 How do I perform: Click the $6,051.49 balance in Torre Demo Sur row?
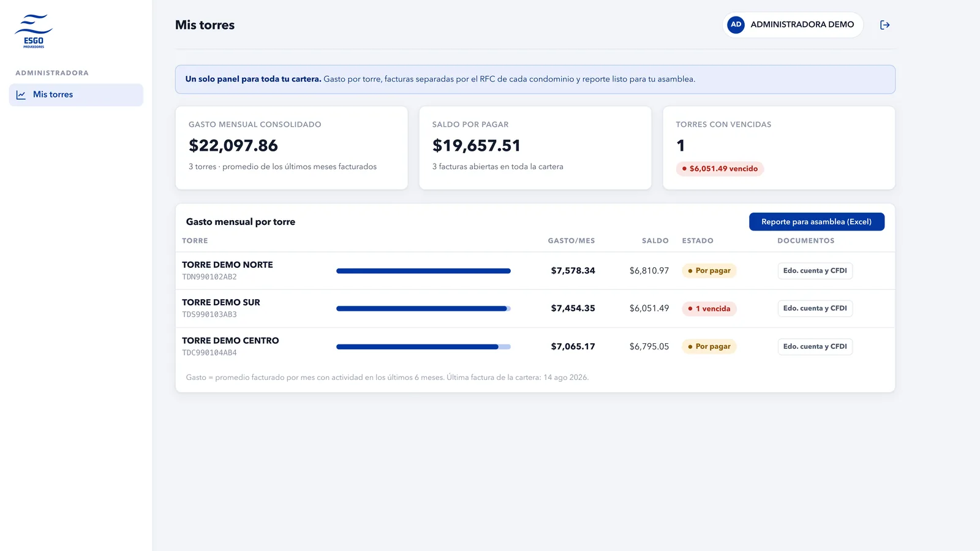(649, 308)
